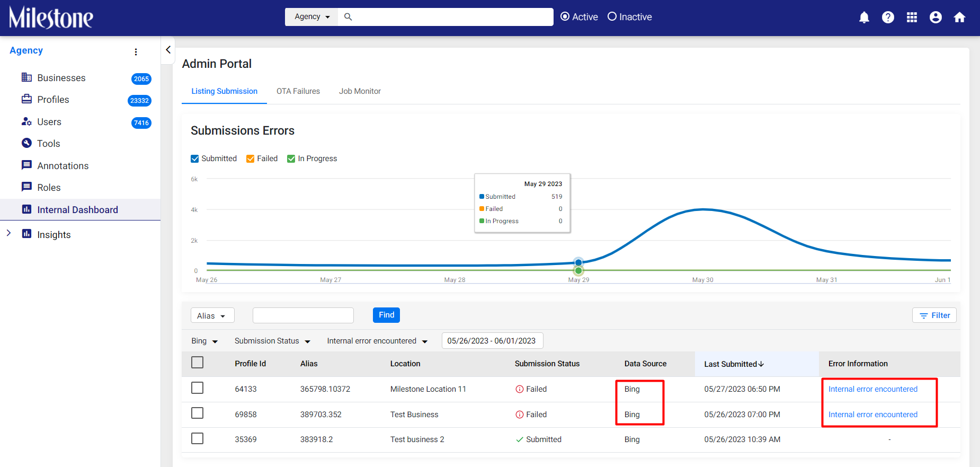Go to home via house icon
The image size is (980, 467).
pyautogui.click(x=959, y=17)
